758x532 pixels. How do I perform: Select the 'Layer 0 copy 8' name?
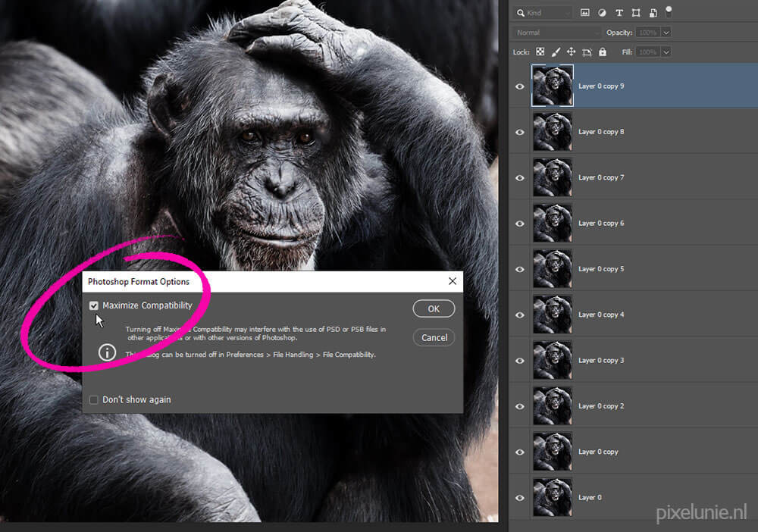click(x=601, y=132)
